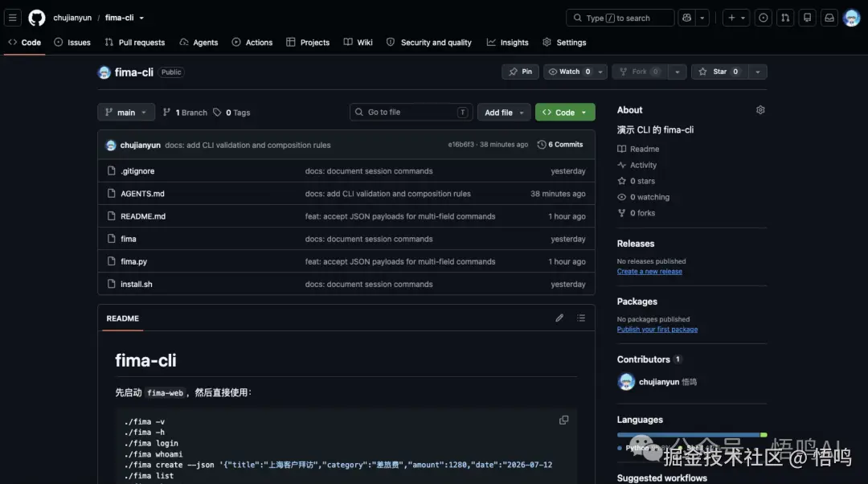Screen dimensions: 868x484
Task: Open the Copilot dropdown arrow
Action: (702, 18)
